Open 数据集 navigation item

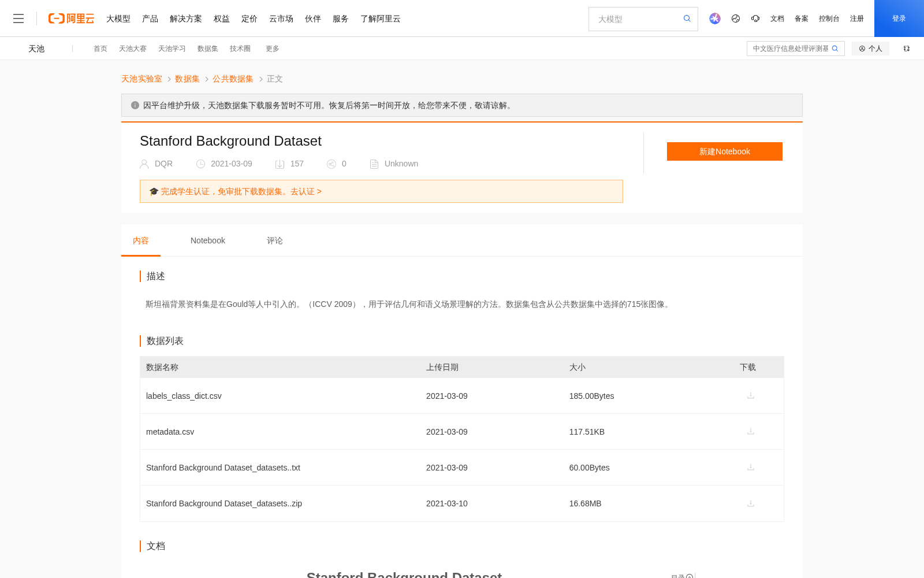pyautogui.click(x=208, y=49)
